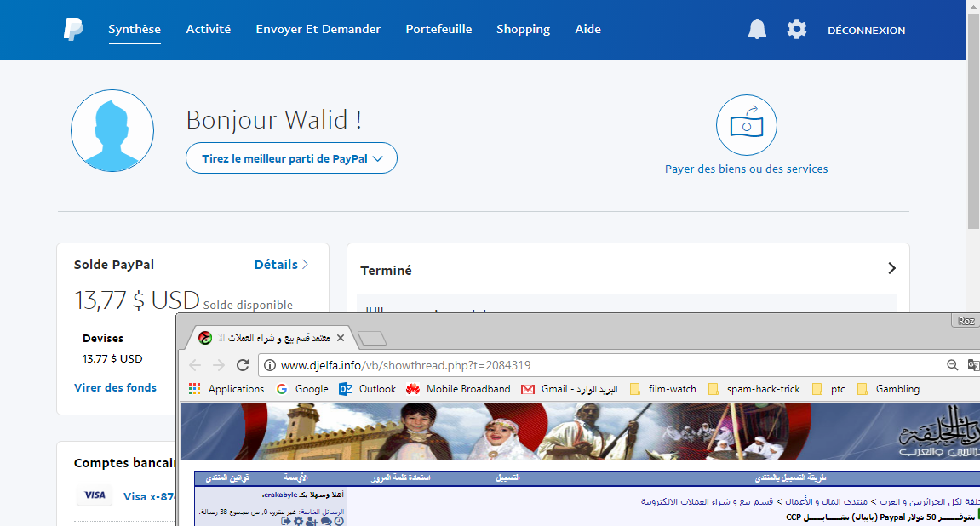Image resolution: width=980 pixels, height=526 pixels.
Task: Click the Roz profile button in Chrome
Action: click(x=966, y=321)
